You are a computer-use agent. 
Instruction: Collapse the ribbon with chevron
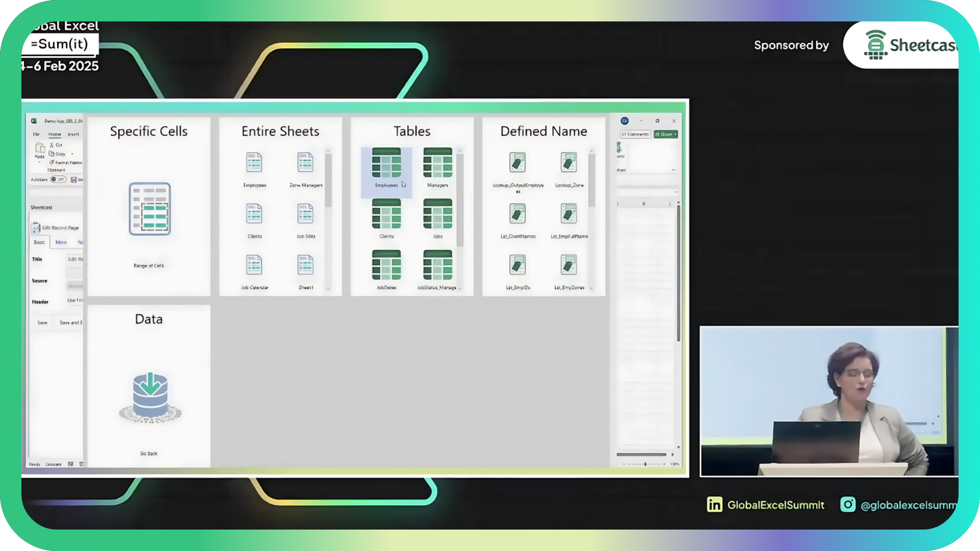click(673, 170)
